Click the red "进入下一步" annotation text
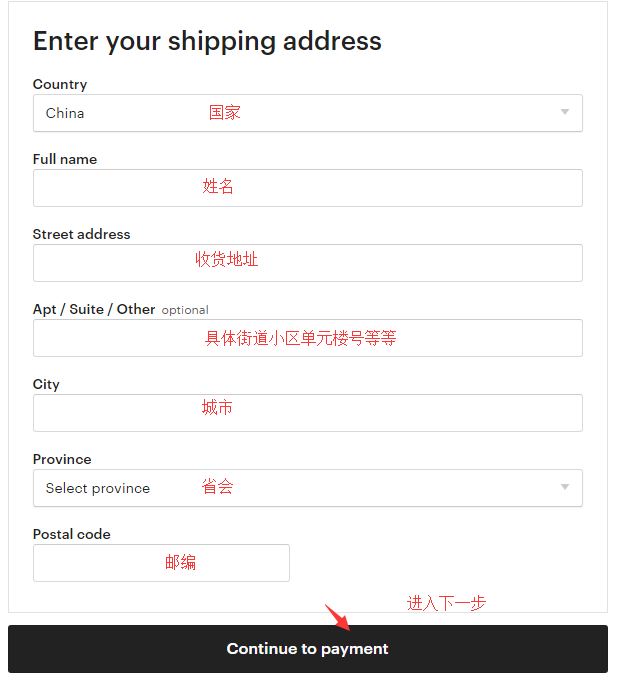 tap(446, 603)
